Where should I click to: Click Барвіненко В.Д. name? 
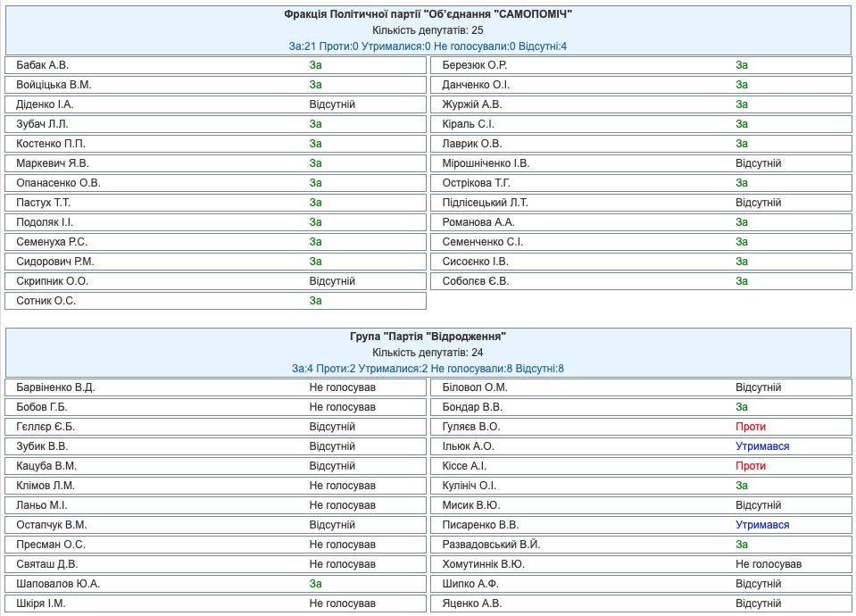click(55, 387)
